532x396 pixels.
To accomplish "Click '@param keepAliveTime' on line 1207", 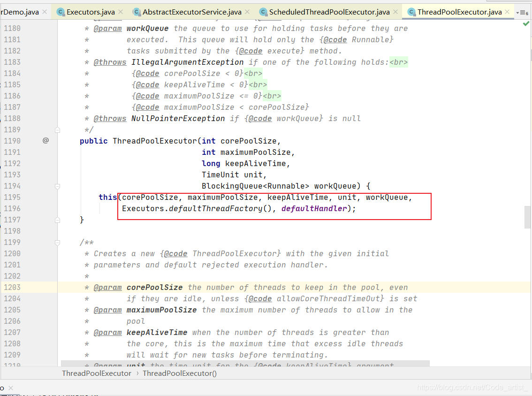I will click(140, 333).
